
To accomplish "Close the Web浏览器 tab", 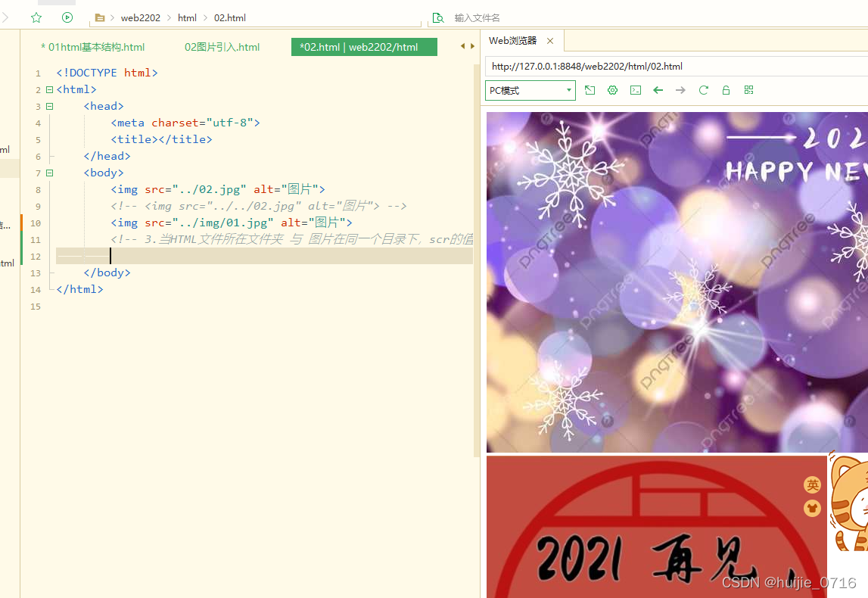I will tap(549, 40).
